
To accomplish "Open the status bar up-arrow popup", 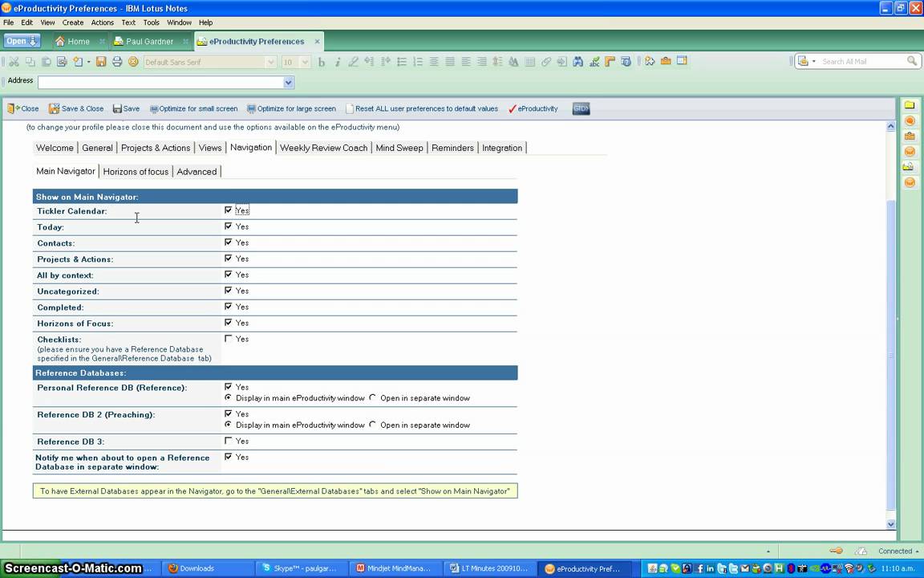I will coord(768,552).
